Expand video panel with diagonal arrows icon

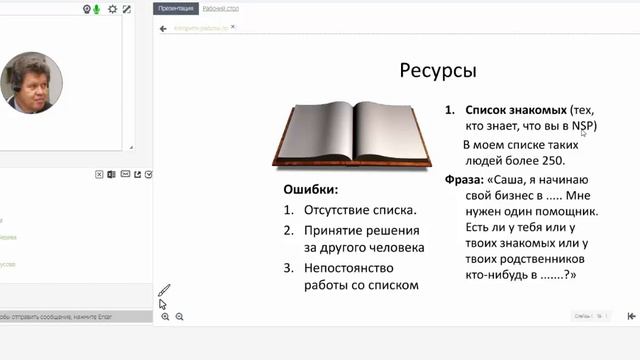click(127, 9)
